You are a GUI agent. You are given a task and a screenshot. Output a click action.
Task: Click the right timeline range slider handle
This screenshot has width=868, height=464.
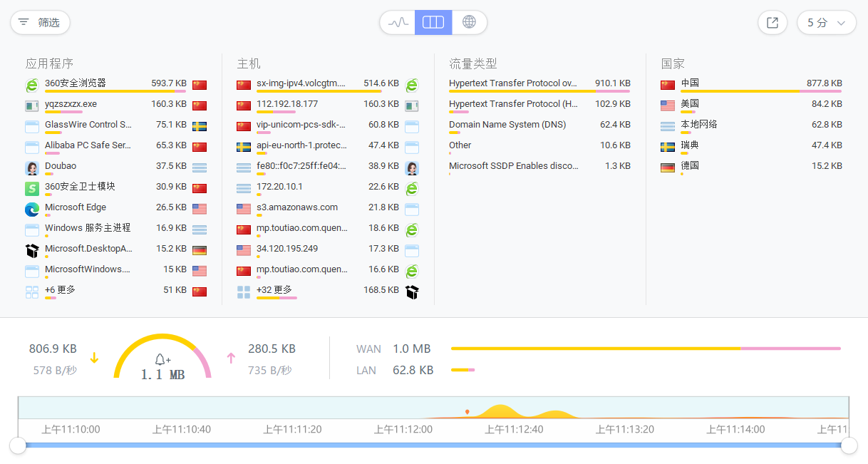click(x=849, y=445)
